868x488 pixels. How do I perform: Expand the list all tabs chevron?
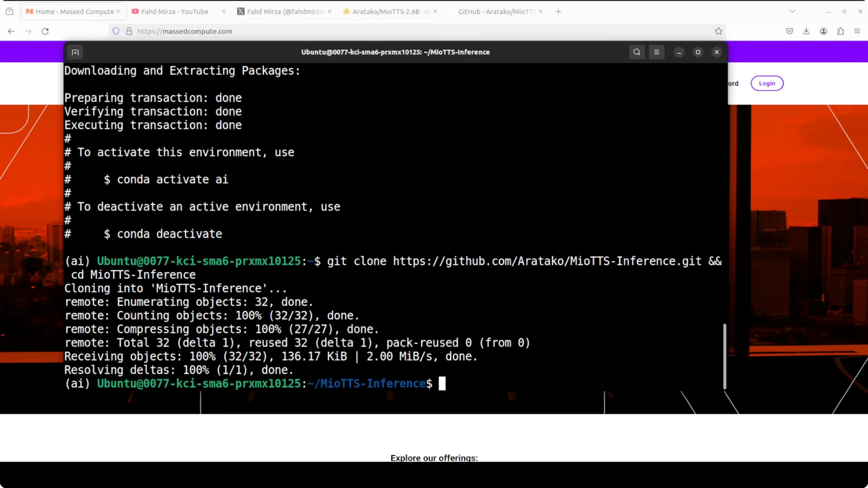[792, 12]
